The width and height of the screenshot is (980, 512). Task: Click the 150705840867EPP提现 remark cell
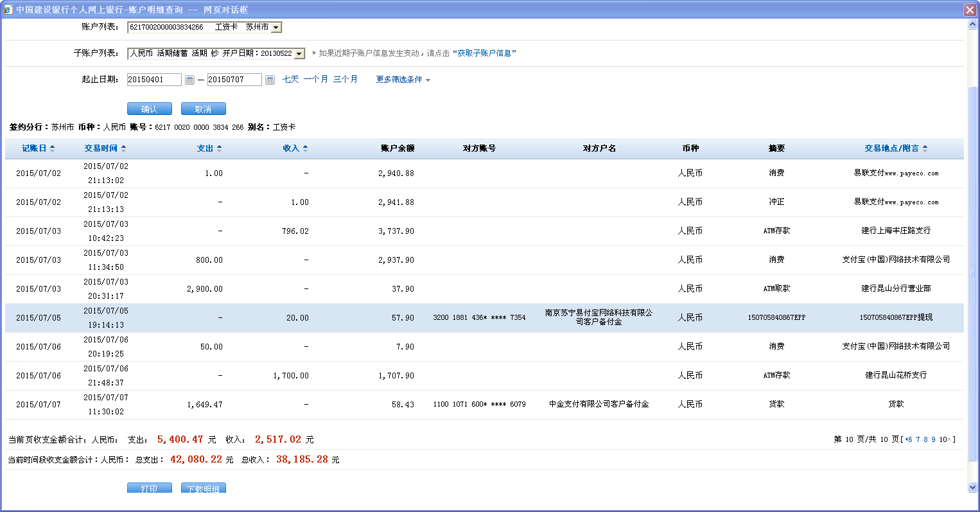896,317
